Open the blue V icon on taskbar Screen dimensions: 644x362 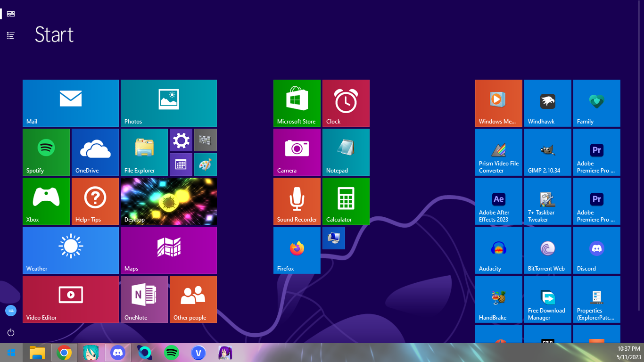pyautogui.click(x=199, y=353)
